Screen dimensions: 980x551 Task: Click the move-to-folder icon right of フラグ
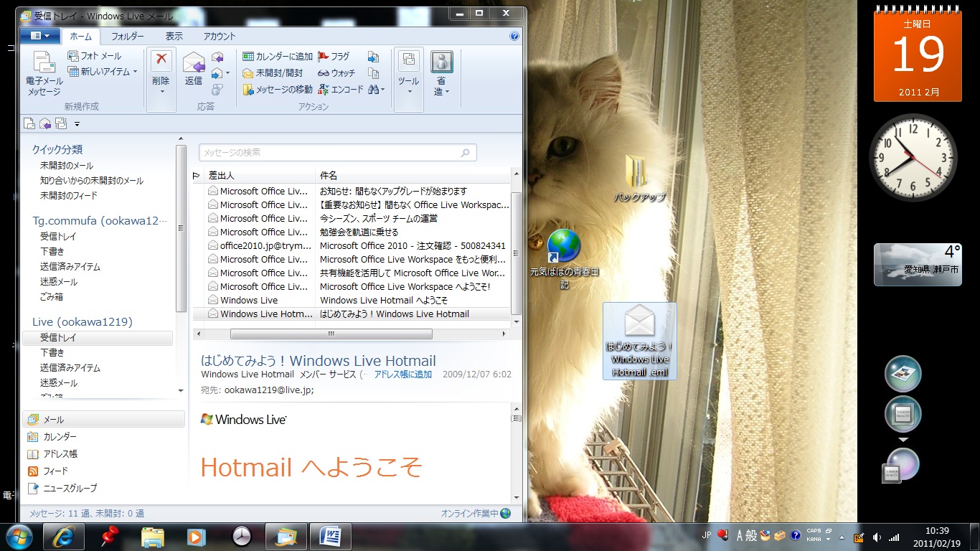pos(373,57)
